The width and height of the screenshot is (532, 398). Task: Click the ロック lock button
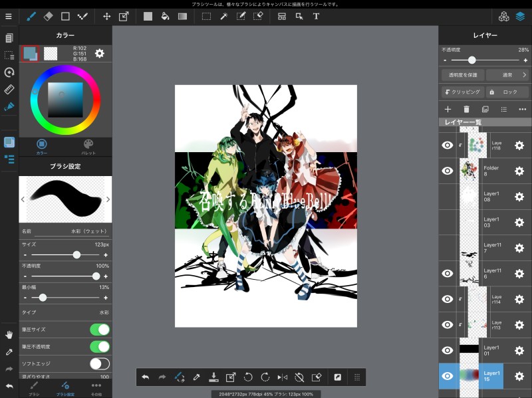point(507,92)
